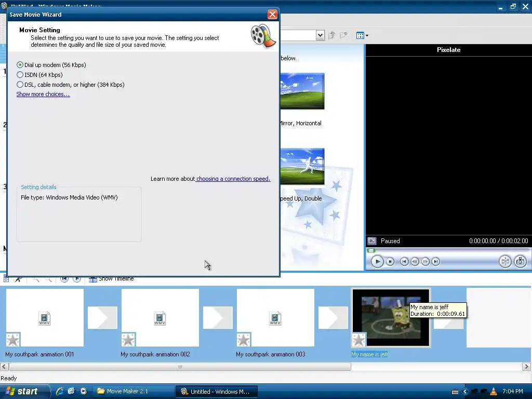Take a picture of the preview frame
This screenshot has height=399, width=532.
click(x=520, y=261)
